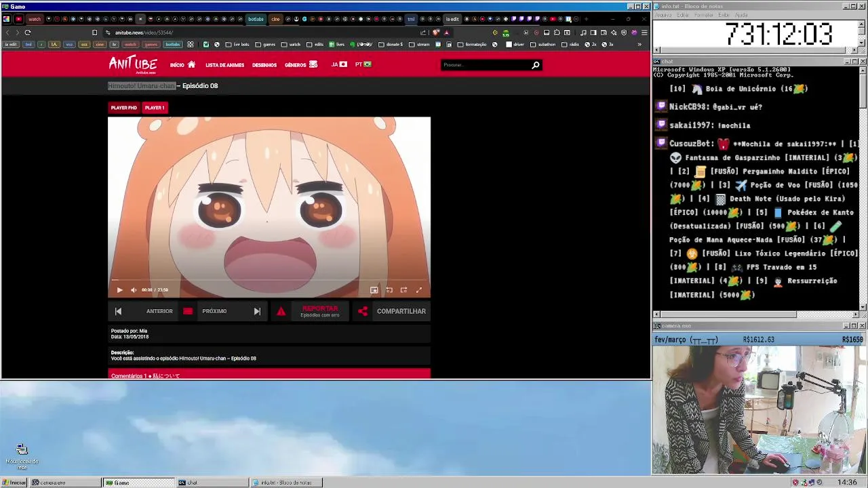Click the red warning triangle icon
Image resolution: width=868 pixels, height=488 pixels.
(281, 311)
